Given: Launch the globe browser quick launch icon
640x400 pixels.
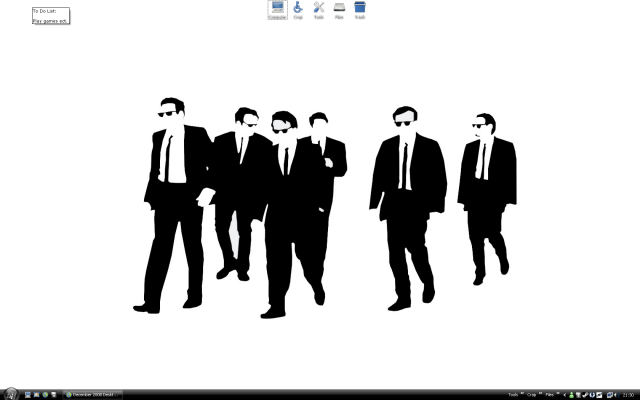Looking at the screenshot, I should click(x=45, y=395).
